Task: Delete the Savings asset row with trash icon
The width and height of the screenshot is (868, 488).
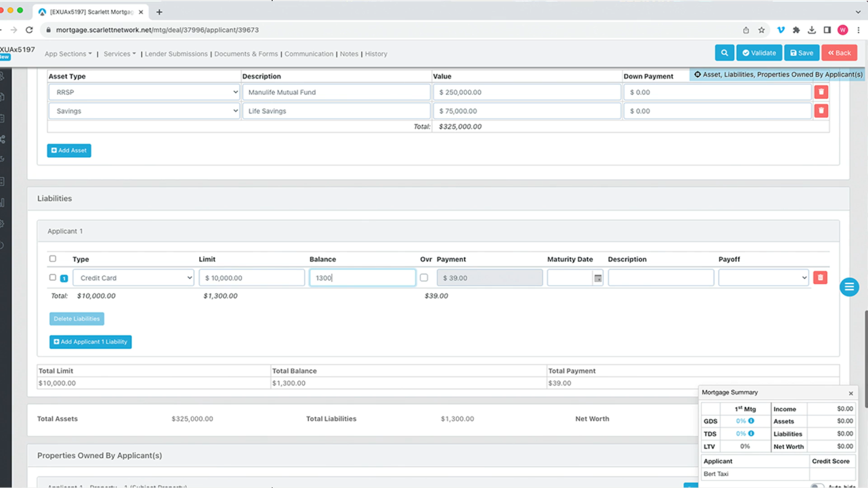Action: [x=821, y=111]
